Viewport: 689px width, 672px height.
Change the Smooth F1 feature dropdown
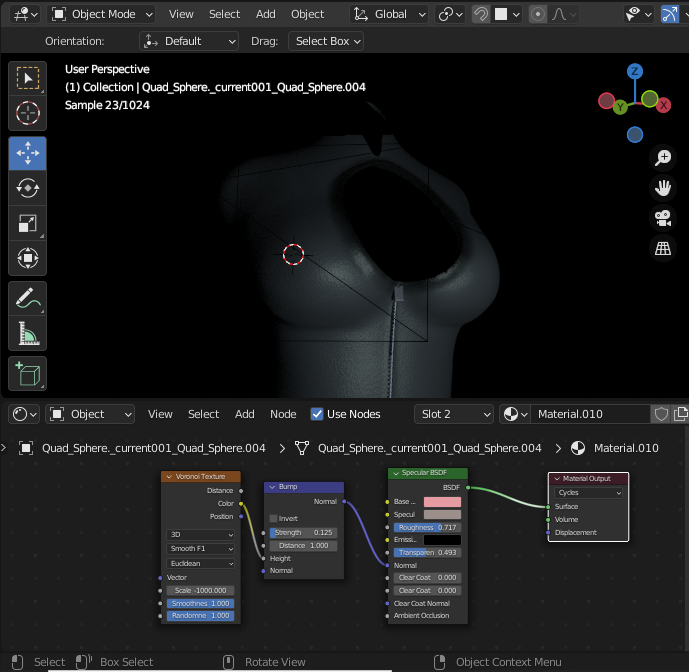pos(200,548)
